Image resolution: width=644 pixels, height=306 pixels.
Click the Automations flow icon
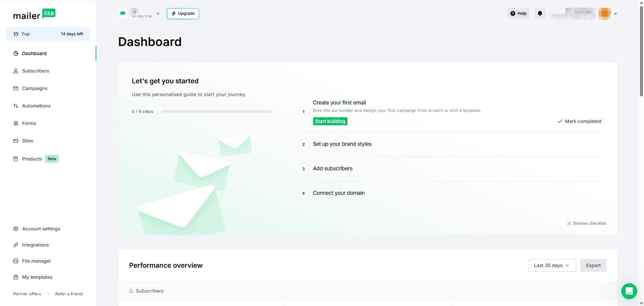16,106
